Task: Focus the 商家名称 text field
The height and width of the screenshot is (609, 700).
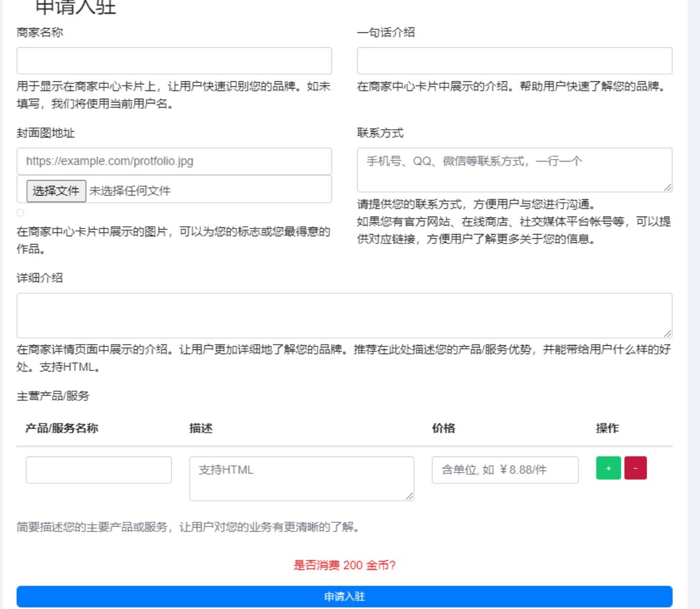Action: (174, 61)
